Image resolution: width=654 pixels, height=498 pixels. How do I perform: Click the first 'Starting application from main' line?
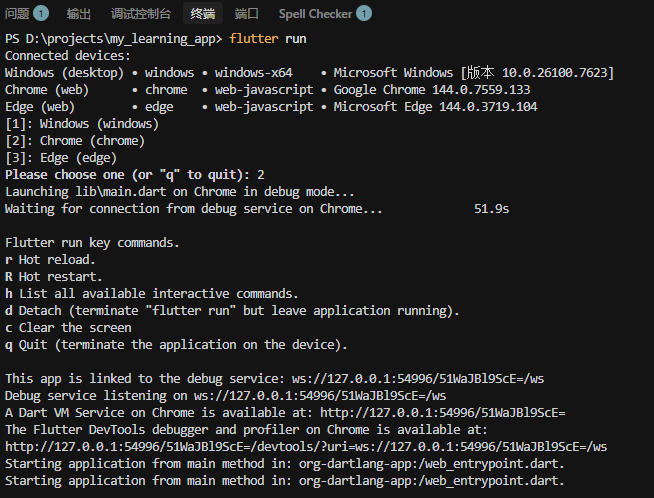pos(285,464)
